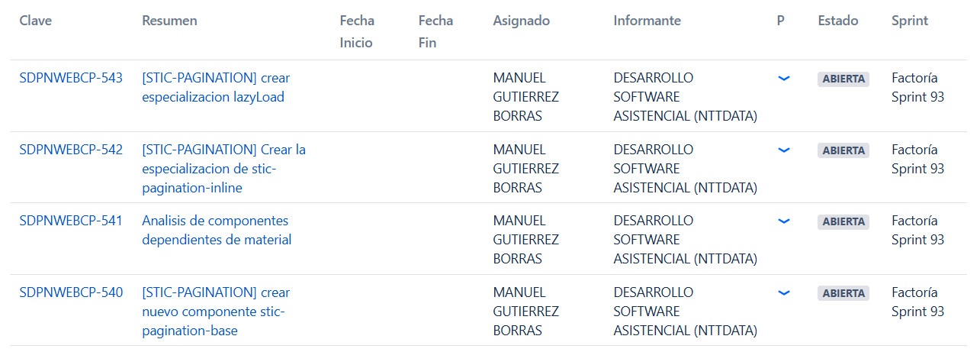The height and width of the screenshot is (352, 980).
Task: Open issue SDPNWEBCP-543 key link
Action: [71, 78]
